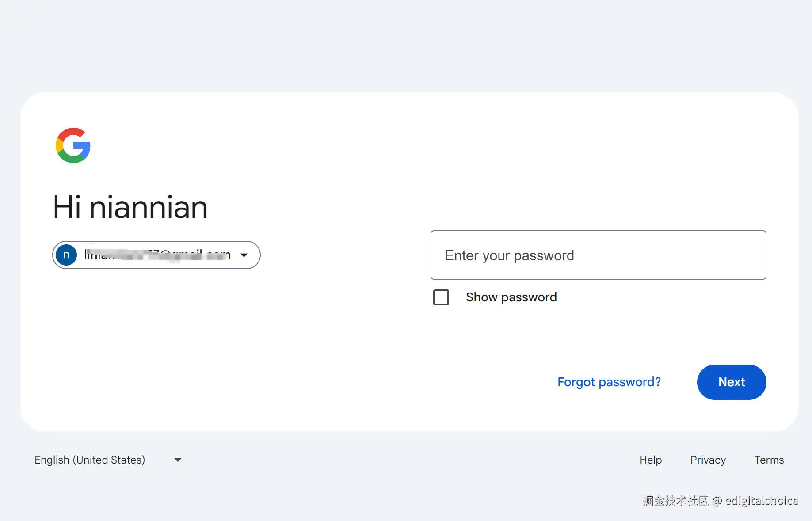Expand the account switcher arrow
The height and width of the screenshot is (521, 812).
(x=244, y=255)
